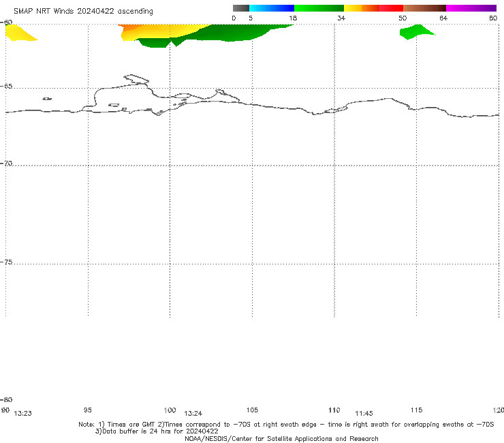Click the 'Times are GMT' note line
This screenshot has height=443, width=504.
286,425
